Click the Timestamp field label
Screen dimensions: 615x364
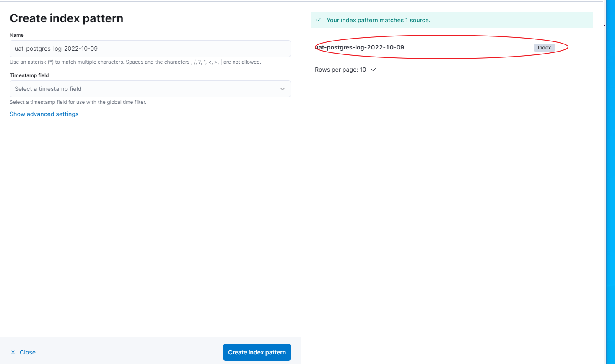click(29, 75)
